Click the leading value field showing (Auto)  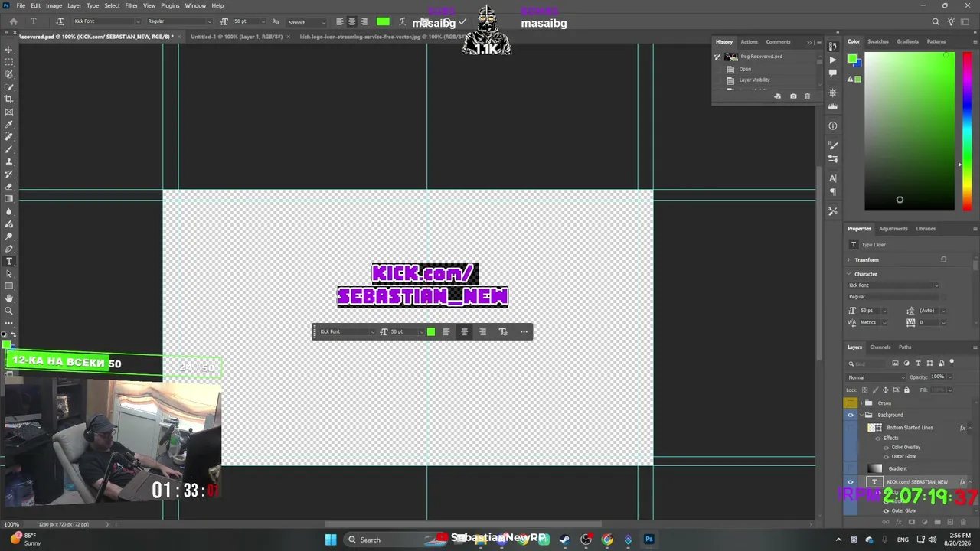pyautogui.click(x=927, y=311)
